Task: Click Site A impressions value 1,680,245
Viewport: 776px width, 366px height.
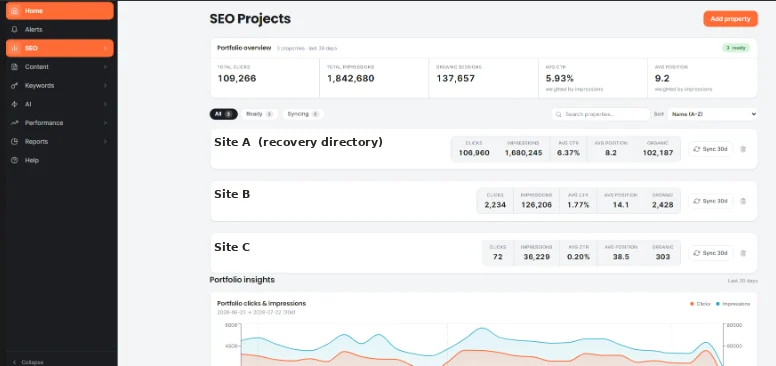Action: 523,153
